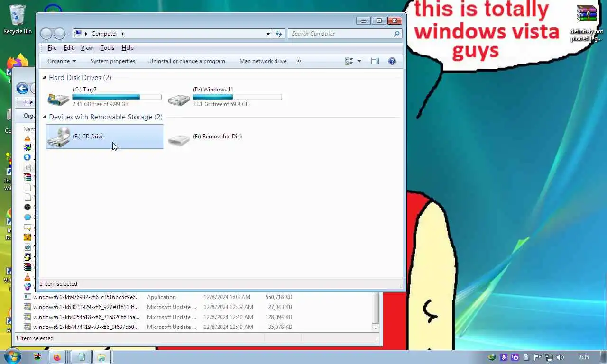The width and height of the screenshot is (607, 364).
Task: Open the Help menu
Action: [x=128, y=48]
